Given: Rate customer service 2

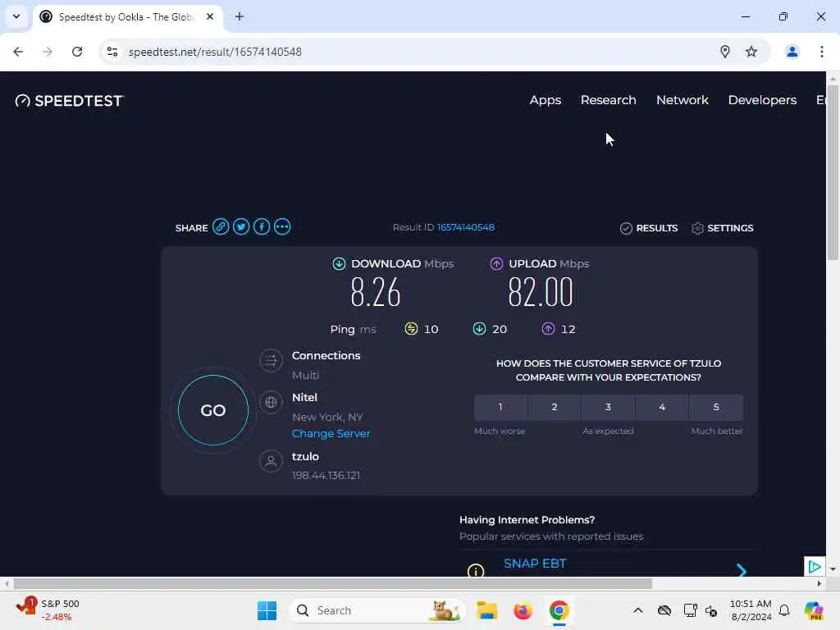Looking at the screenshot, I should point(555,407).
